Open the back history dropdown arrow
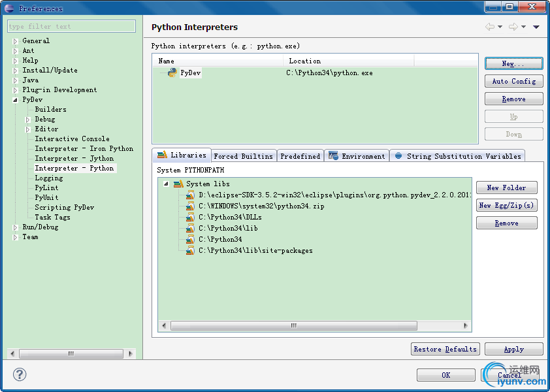Screen dimensions: 550x392 click(500, 27)
